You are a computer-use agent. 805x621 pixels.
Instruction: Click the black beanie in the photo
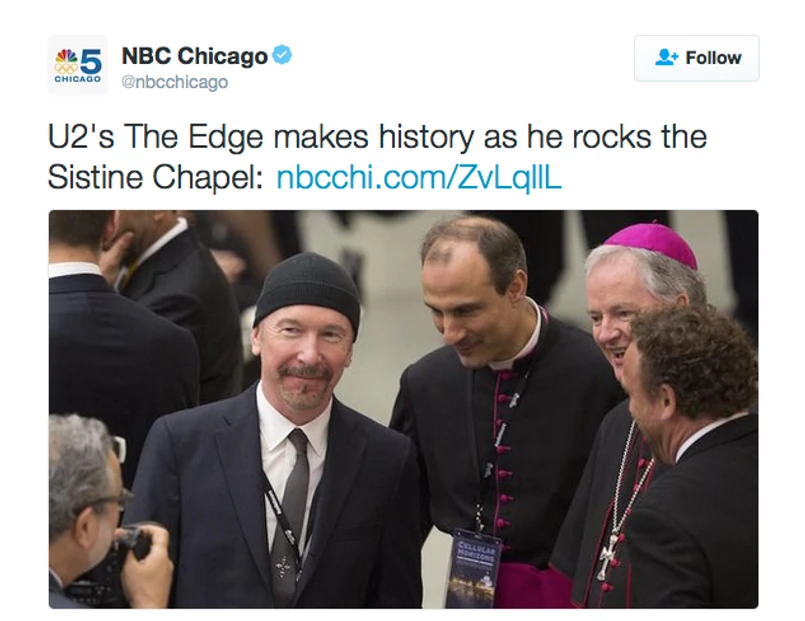pos(307,290)
